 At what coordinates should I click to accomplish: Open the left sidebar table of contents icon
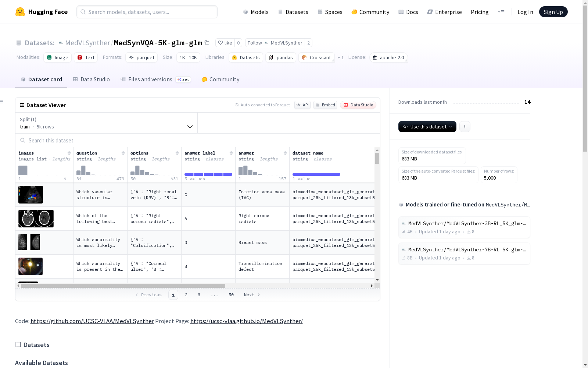click(x=2, y=102)
